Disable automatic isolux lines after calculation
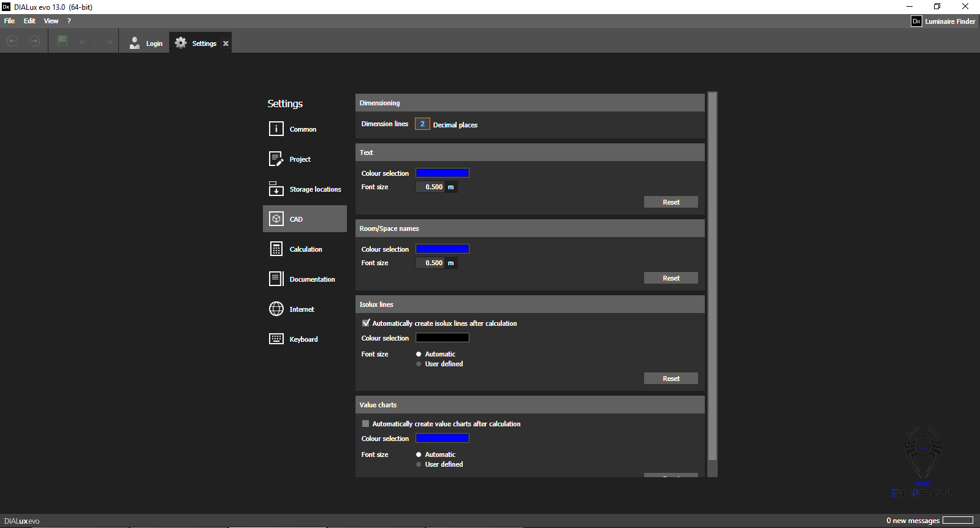 point(366,323)
